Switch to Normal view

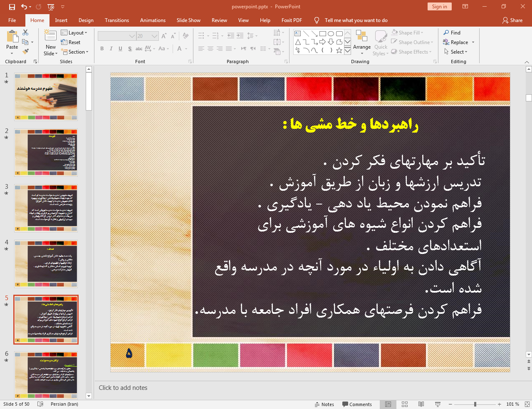388,404
